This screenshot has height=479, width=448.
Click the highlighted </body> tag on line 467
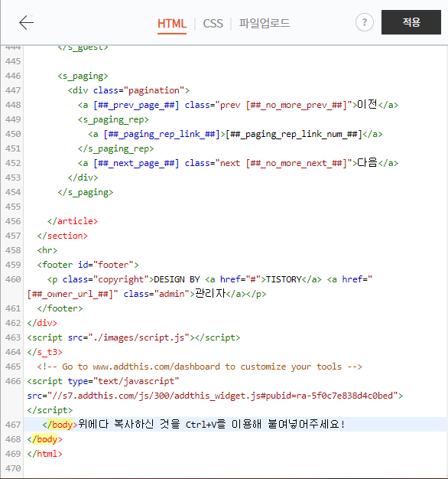pyautogui.click(x=60, y=425)
